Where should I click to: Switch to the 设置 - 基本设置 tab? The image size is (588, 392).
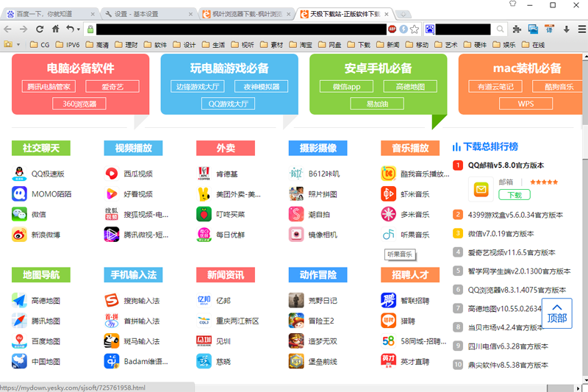pyautogui.click(x=146, y=14)
